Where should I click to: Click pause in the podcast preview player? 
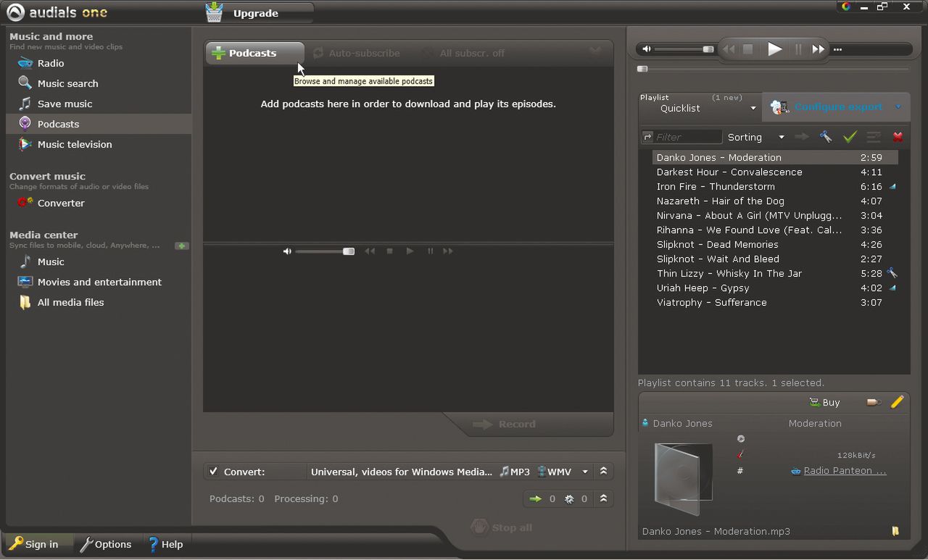pos(430,251)
